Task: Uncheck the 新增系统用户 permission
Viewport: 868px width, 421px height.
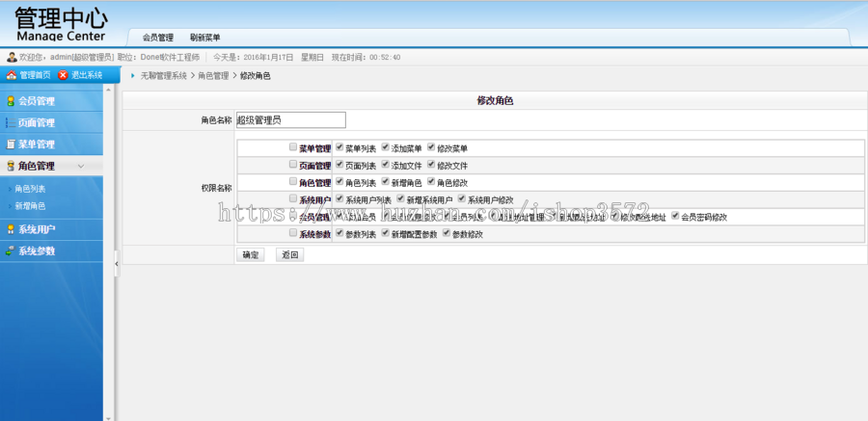Action: [401, 198]
